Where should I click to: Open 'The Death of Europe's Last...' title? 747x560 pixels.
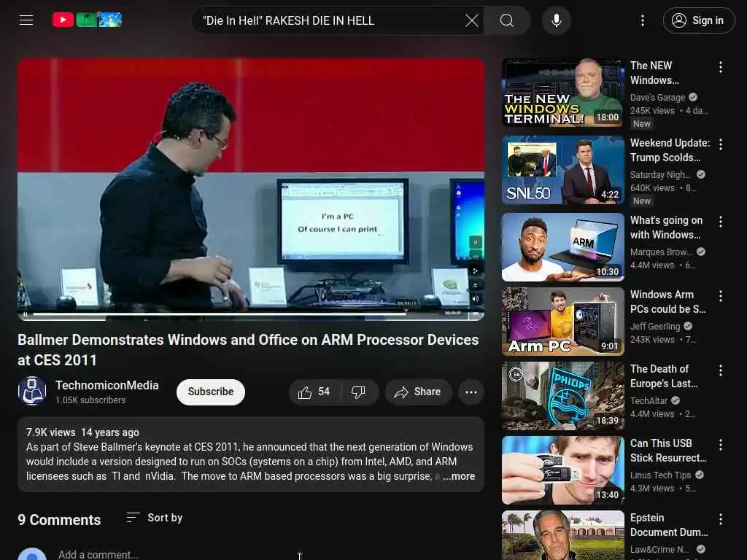(664, 376)
